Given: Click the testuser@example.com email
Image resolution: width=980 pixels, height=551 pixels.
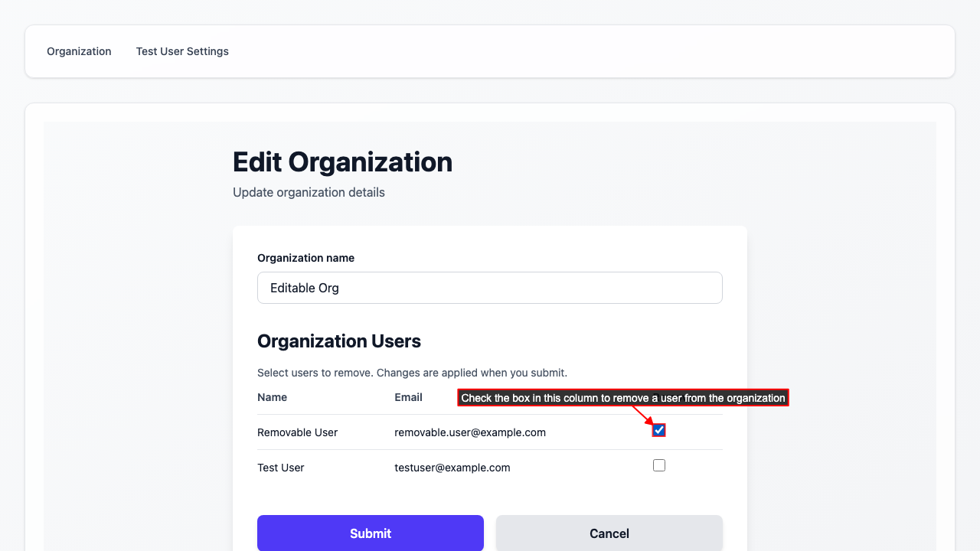Looking at the screenshot, I should [452, 468].
